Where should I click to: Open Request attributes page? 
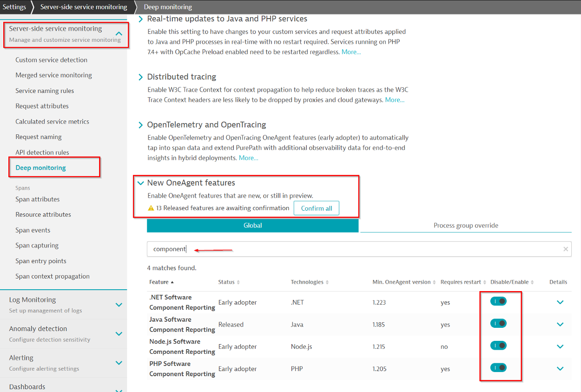[x=42, y=106]
